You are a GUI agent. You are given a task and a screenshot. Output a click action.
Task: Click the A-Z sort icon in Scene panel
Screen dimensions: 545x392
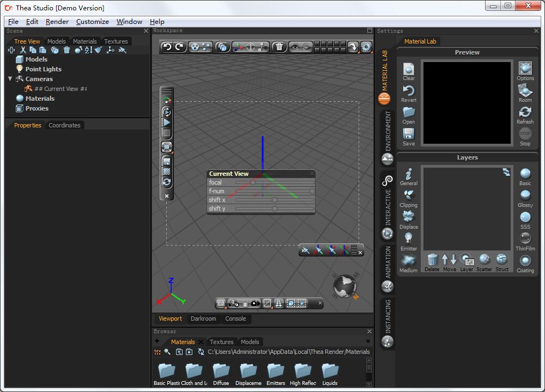click(x=88, y=50)
